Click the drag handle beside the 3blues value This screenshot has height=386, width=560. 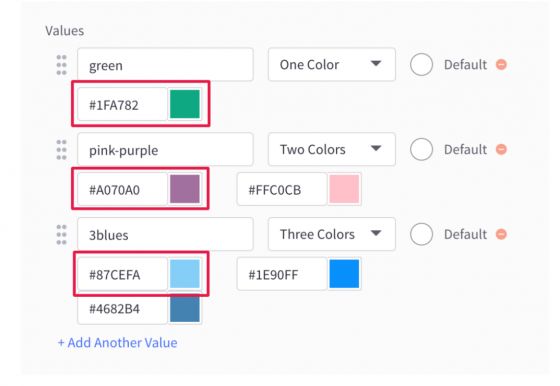click(x=61, y=235)
